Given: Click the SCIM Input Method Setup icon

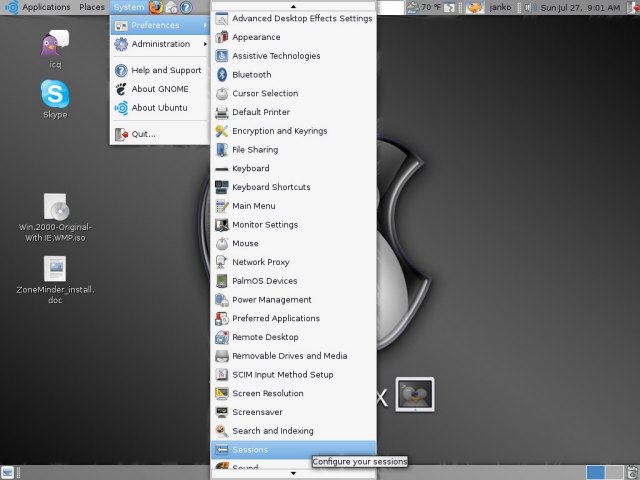Looking at the screenshot, I should 222,375.
